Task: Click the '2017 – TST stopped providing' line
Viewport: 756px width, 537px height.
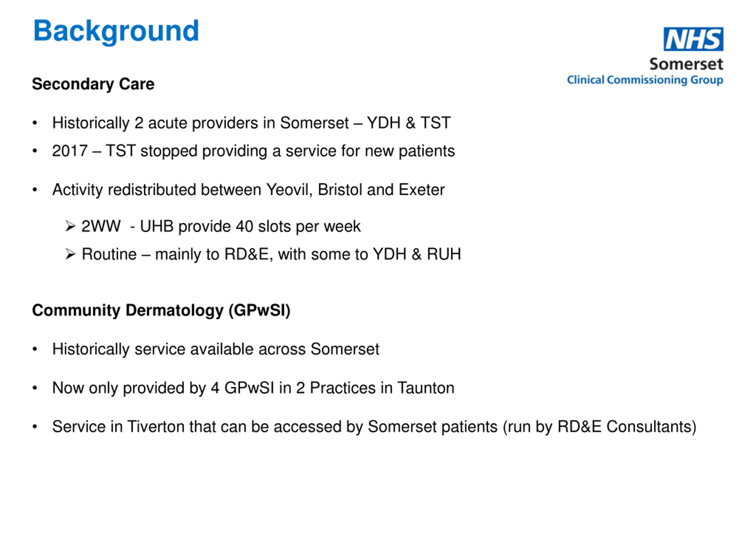Action: (x=254, y=151)
